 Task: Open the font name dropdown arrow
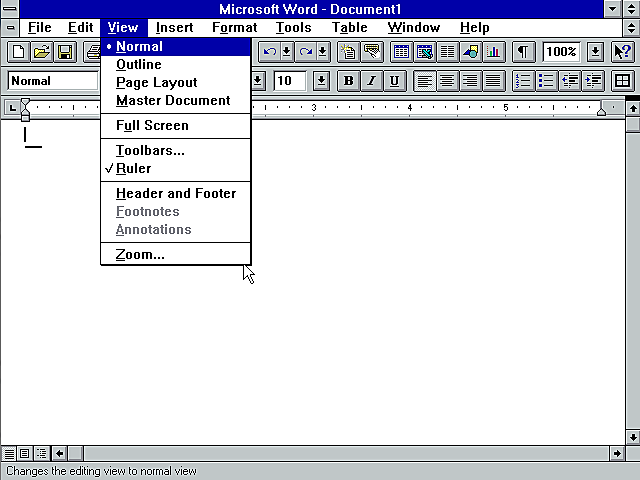coord(258,81)
